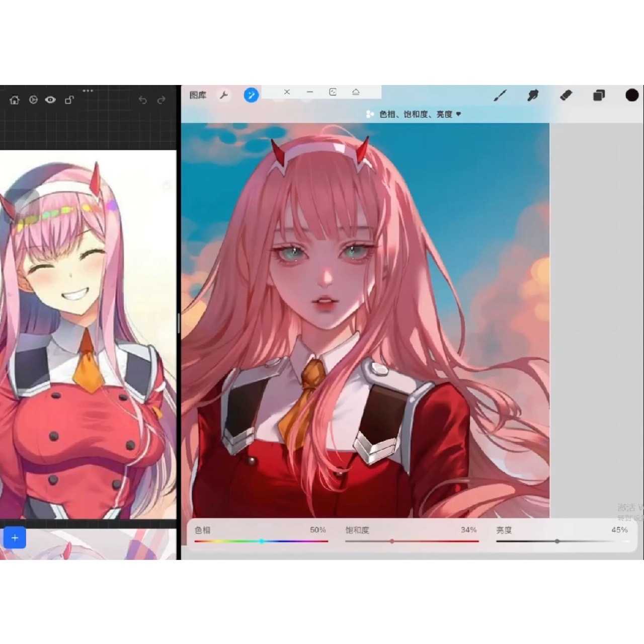Click the home icon in reference app

tap(15, 100)
